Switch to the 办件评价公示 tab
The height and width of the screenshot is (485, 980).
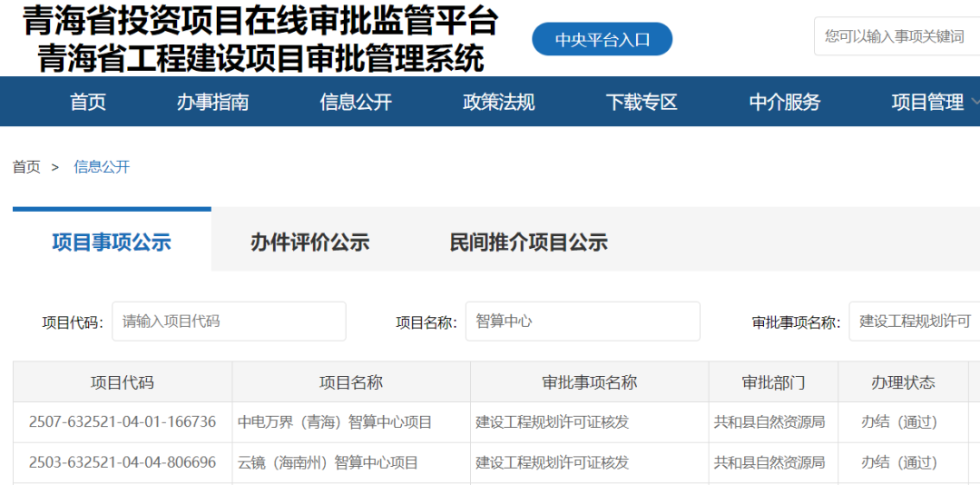(x=309, y=242)
